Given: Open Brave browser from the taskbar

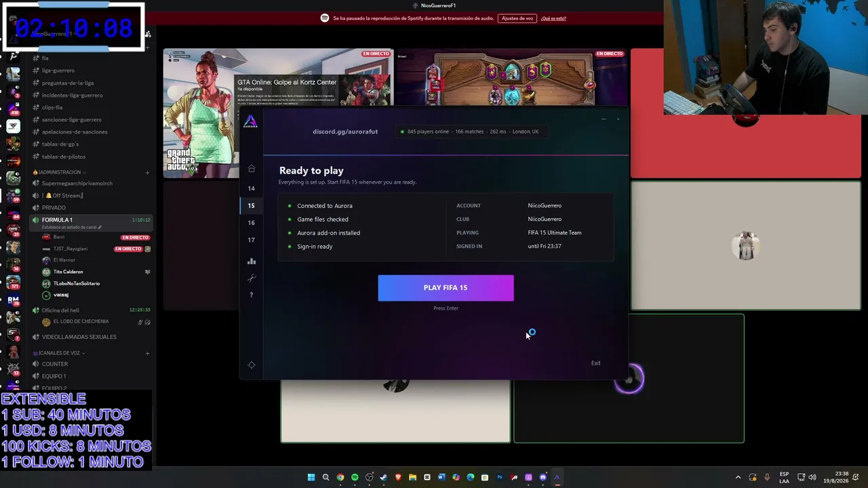Looking at the screenshot, I should point(398,477).
